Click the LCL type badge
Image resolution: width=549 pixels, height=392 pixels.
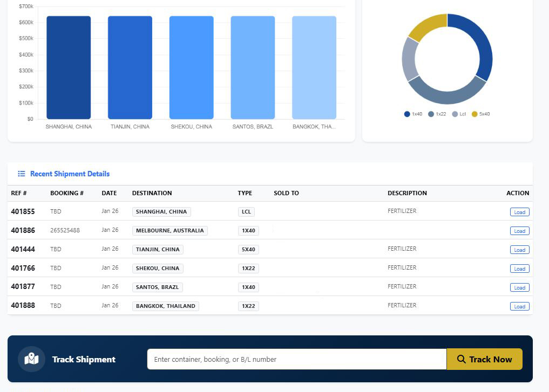click(246, 212)
